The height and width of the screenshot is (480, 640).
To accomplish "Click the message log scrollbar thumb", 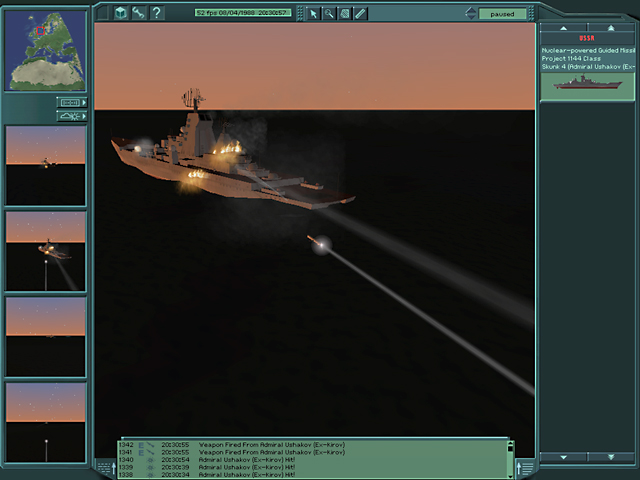I will (510, 449).
